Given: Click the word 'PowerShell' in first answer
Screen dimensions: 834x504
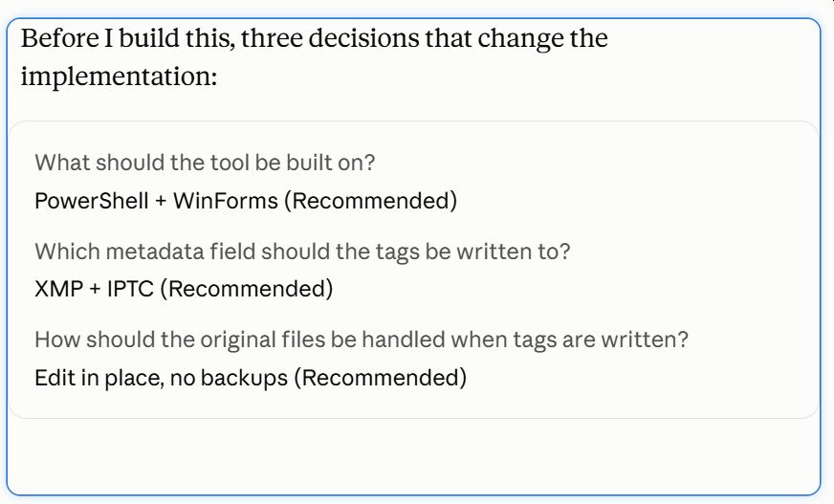Looking at the screenshot, I should [92, 201].
